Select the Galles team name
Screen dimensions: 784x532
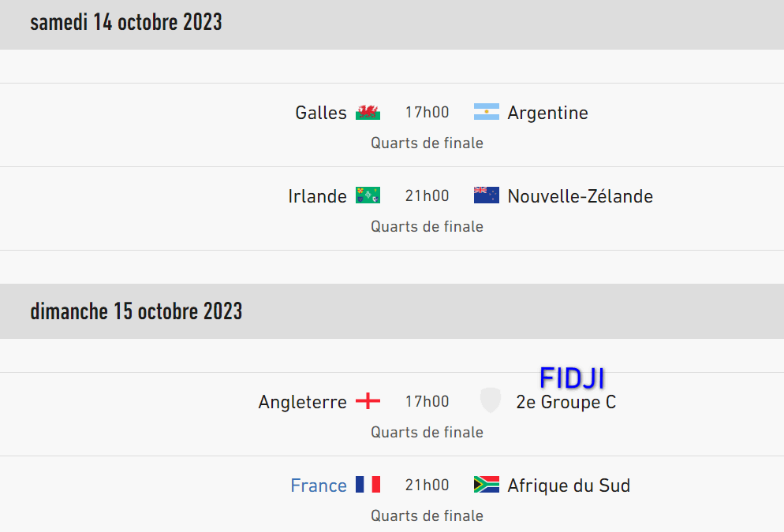(x=321, y=113)
